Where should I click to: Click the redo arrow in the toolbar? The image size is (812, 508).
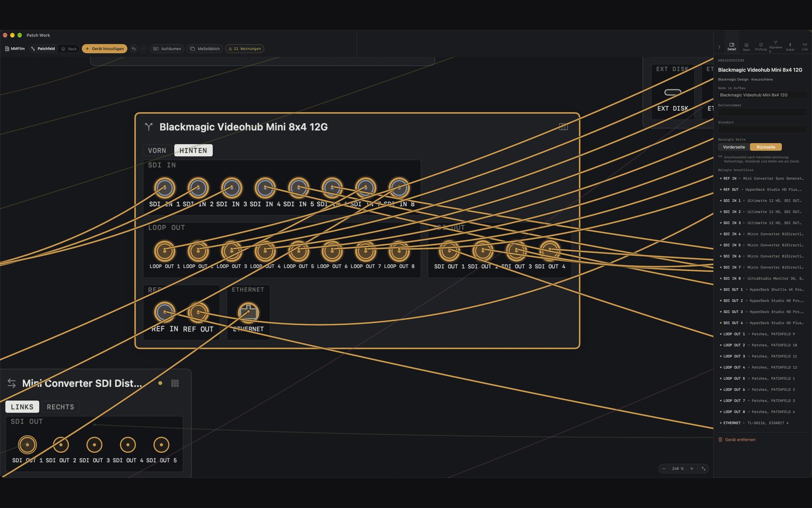pyautogui.click(x=143, y=49)
